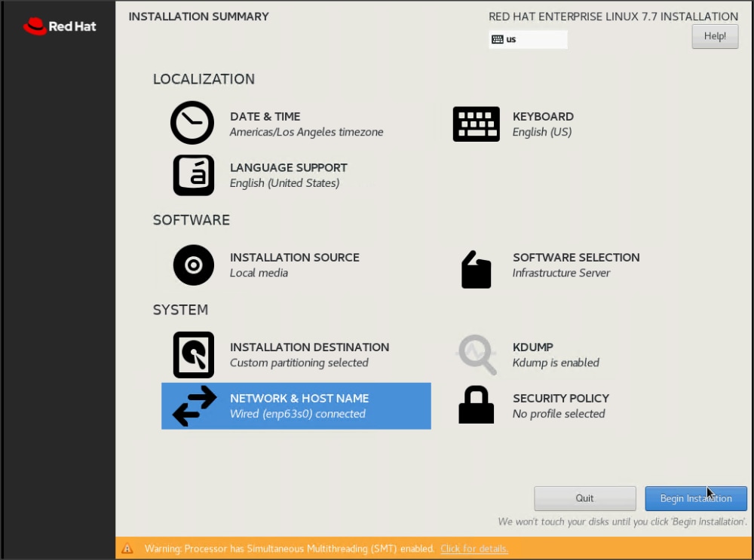Open the Kdump magnifier icon
This screenshot has width=754, height=560.
(476, 355)
